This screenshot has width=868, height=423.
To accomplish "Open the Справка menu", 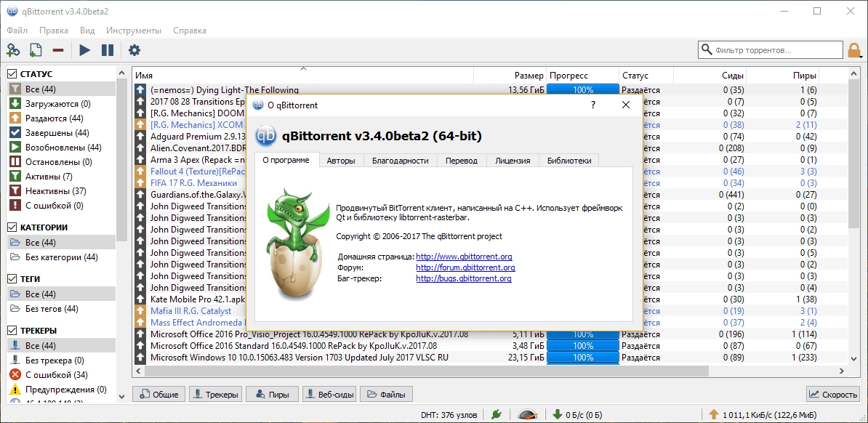I will [x=189, y=31].
